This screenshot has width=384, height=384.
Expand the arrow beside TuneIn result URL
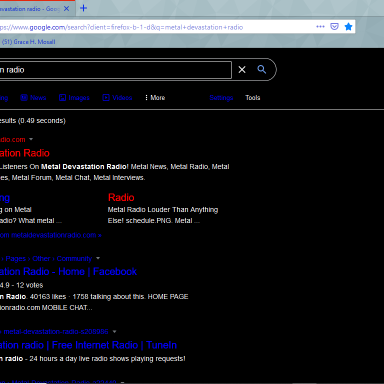pyautogui.click(x=115, y=331)
